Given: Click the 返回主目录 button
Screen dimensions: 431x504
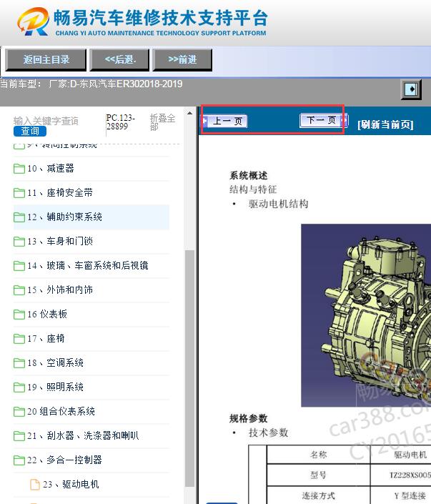Looking at the screenshot, I should pyautogui.click(x=46, y=60).
